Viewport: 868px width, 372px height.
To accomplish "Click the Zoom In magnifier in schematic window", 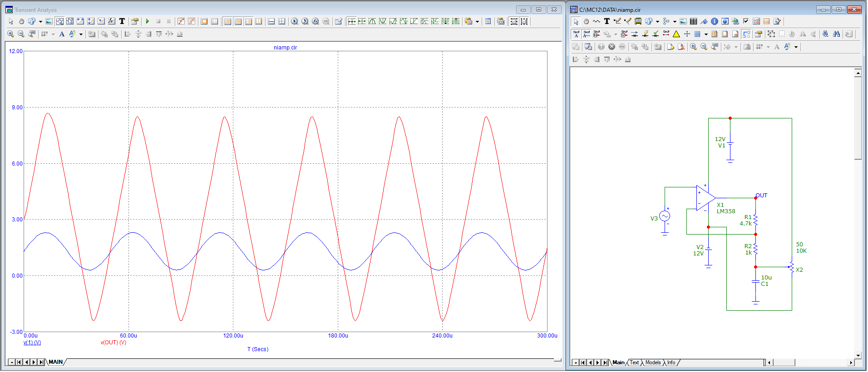I will [693, 47].
